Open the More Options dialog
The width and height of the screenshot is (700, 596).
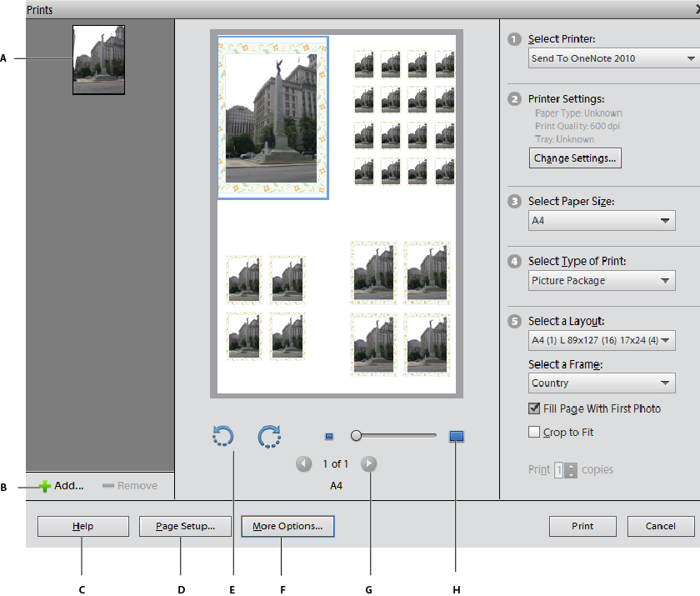pyautogui.click(x=287, y=526)
